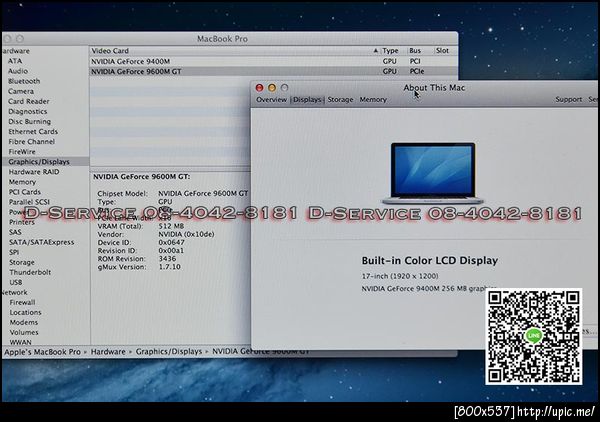Open Memory tab in About This Mac
This screenshot has height=422, width=600.
click(373, 99)
